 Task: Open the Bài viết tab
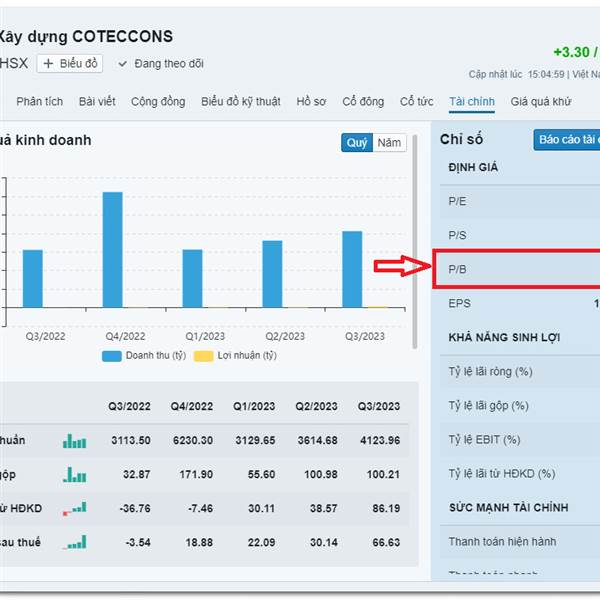pos(97,101)
